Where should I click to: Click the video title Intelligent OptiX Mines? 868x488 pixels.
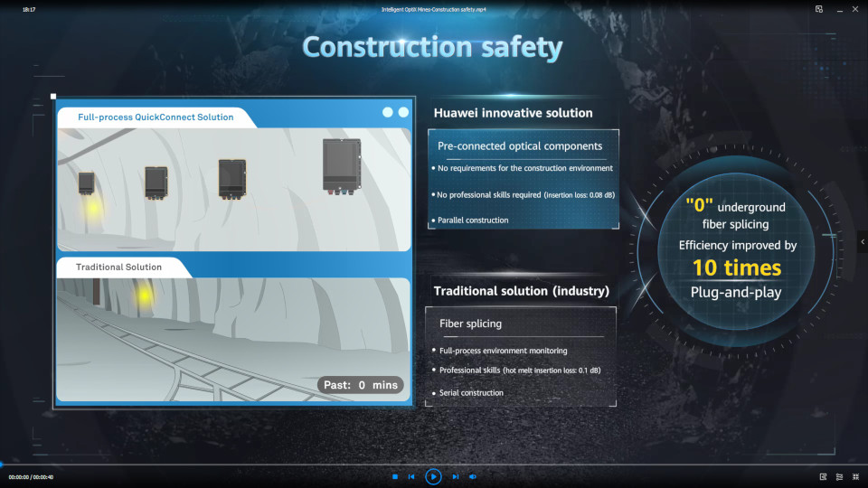[433, 8]
